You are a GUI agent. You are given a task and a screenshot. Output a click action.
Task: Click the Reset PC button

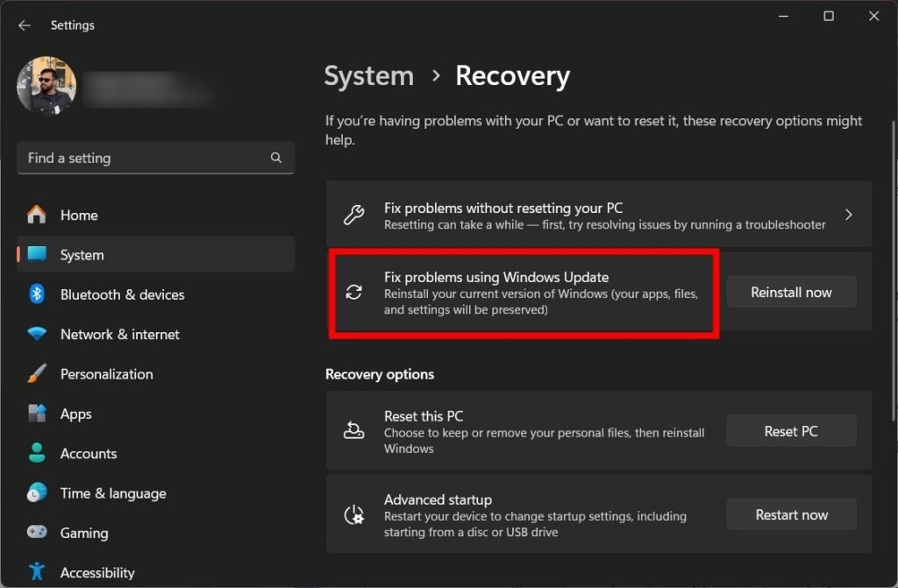(x=792, y=431)
